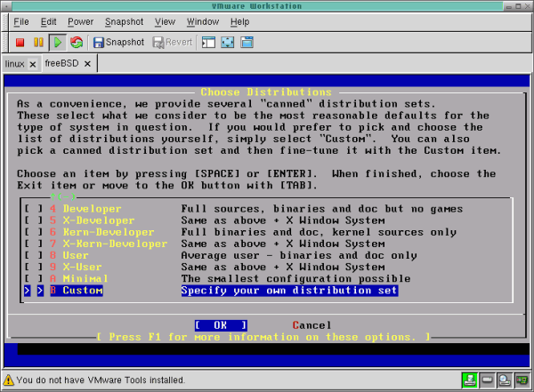Switch to full screen mode icon
This screenshot has height=392, width=534.
(x=228, y=43)
